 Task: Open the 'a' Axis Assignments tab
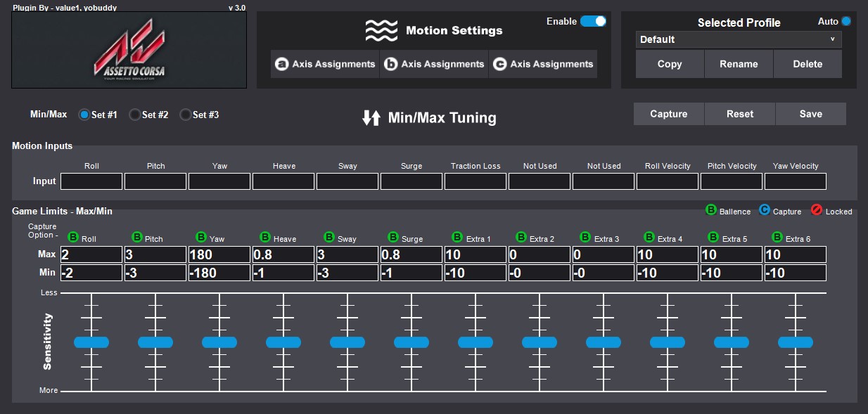coord(325,64)
